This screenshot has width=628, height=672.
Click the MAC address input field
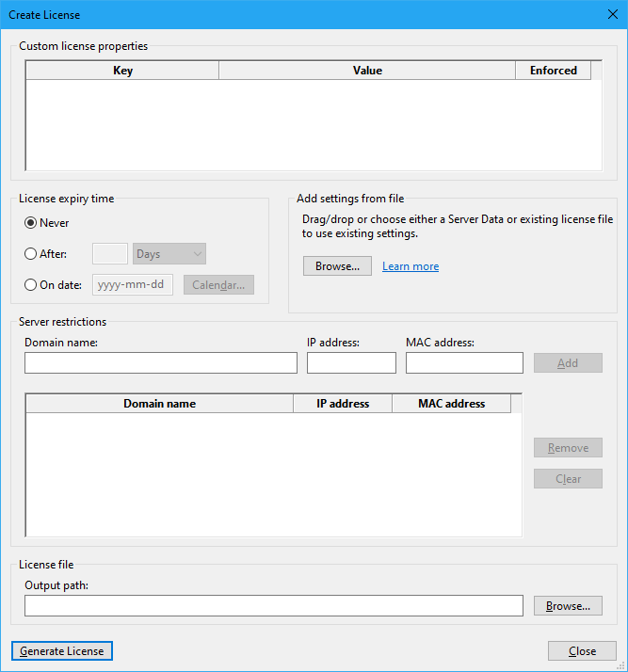click(464, 363)
